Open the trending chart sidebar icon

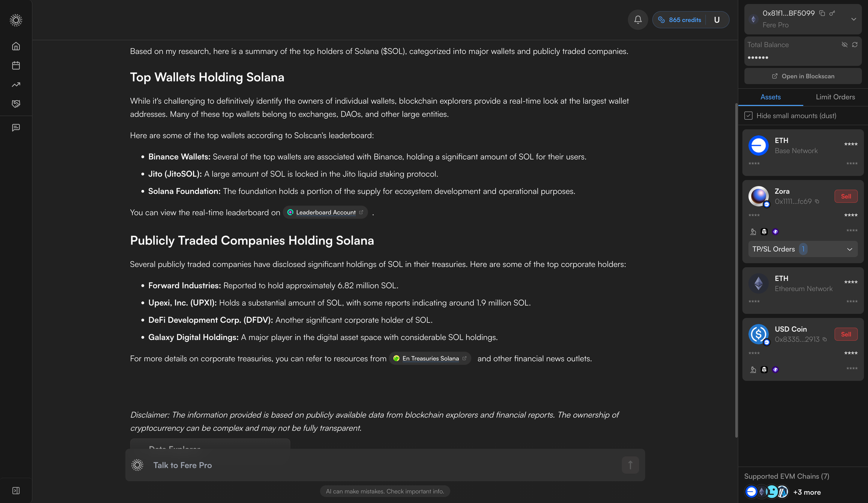pyautogui.click(x=16, y=85)
